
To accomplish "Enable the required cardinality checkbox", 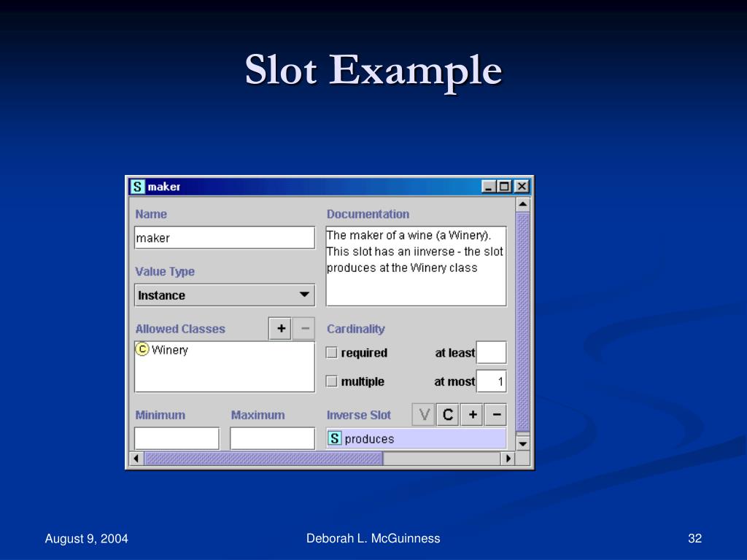I will [x=332, y=352].
